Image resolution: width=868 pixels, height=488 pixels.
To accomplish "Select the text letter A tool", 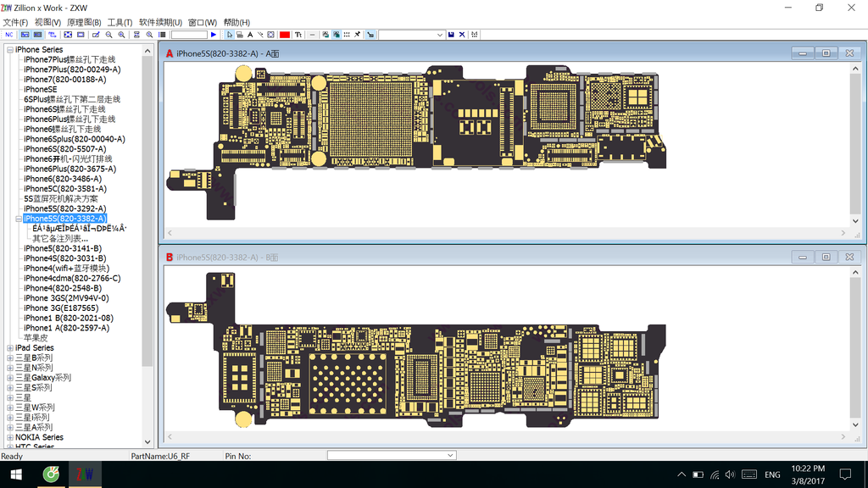I will tap(250, 34).
